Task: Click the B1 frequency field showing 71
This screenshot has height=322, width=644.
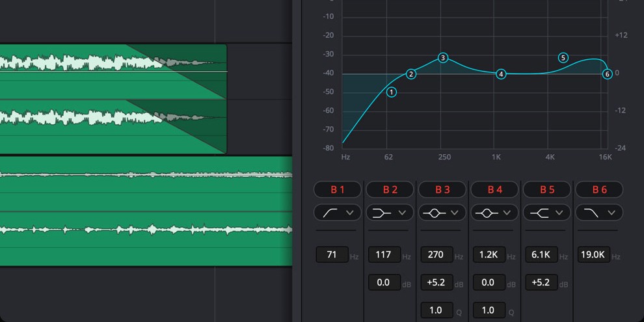Action: (x=332, y=254)
